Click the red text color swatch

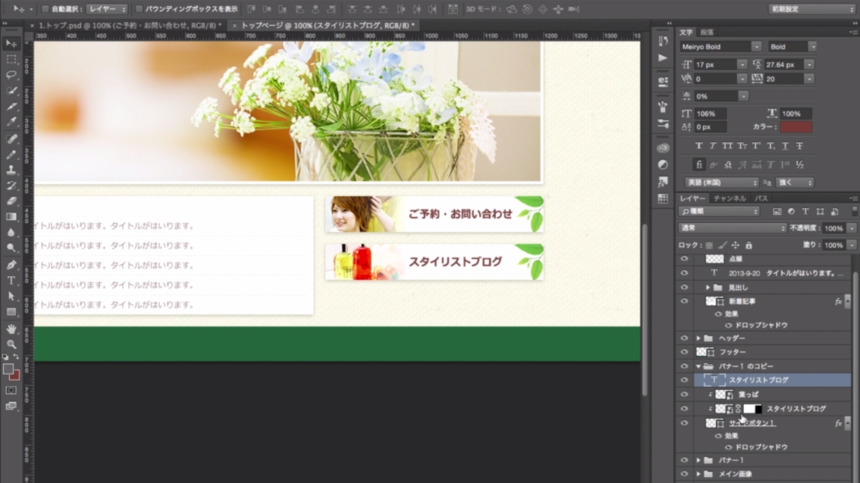tap(796, 127)
